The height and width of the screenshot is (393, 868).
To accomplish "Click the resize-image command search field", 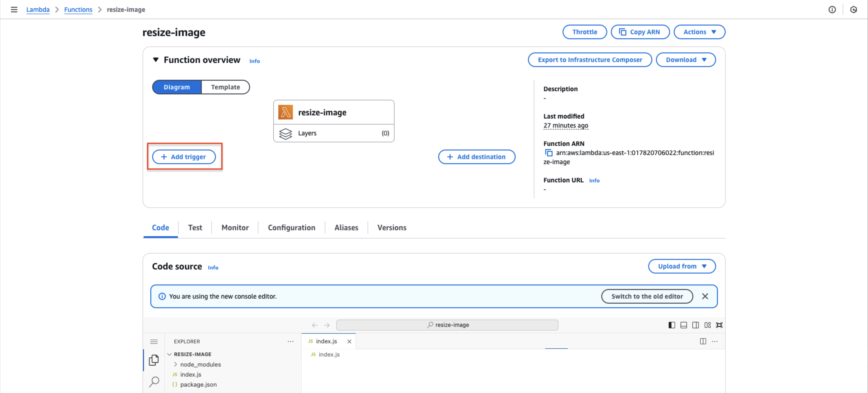I will [447, 325].
